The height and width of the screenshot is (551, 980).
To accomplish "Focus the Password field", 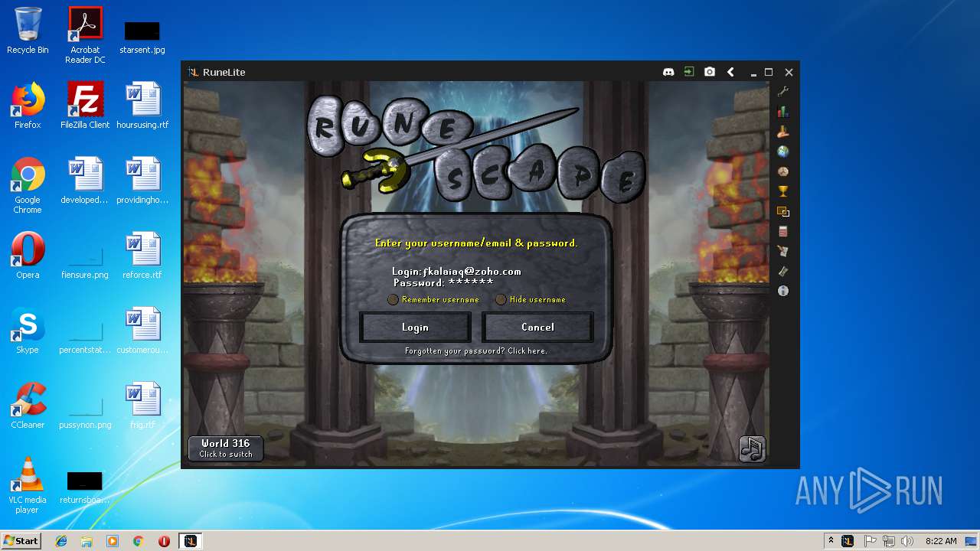I will pos(443,282).
